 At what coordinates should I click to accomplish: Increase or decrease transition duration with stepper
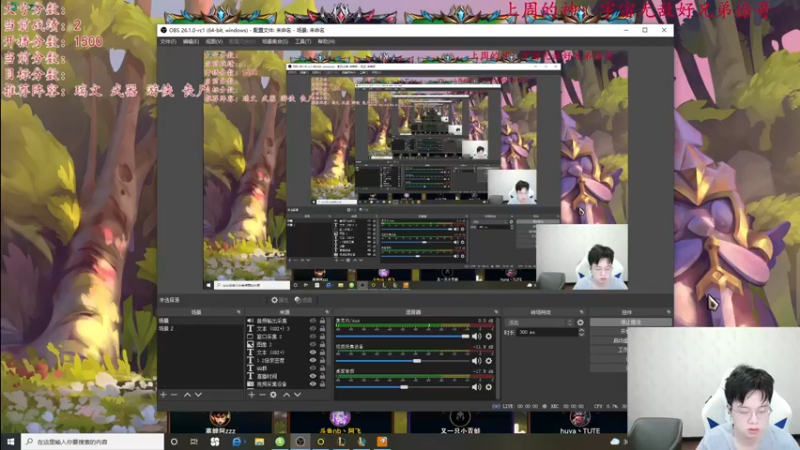click(581, 332)
